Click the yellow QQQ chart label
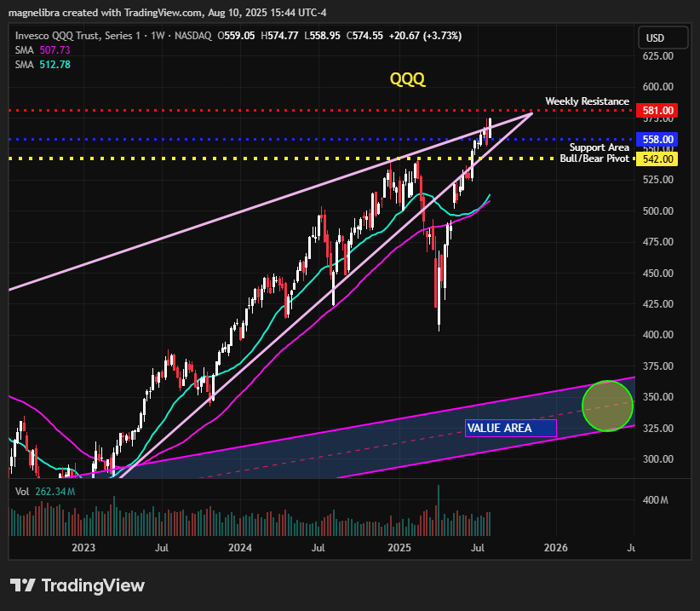This screenshot has height=611, width=700. [x=407, y=79]
